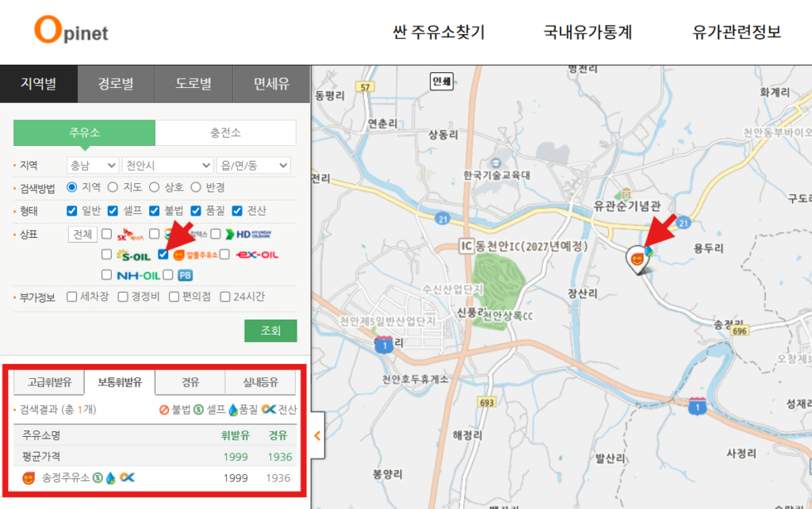This screenshot has height=509, width=812.
Task: Select the 반경 search method radio button
Action: (x=196, y=188)
